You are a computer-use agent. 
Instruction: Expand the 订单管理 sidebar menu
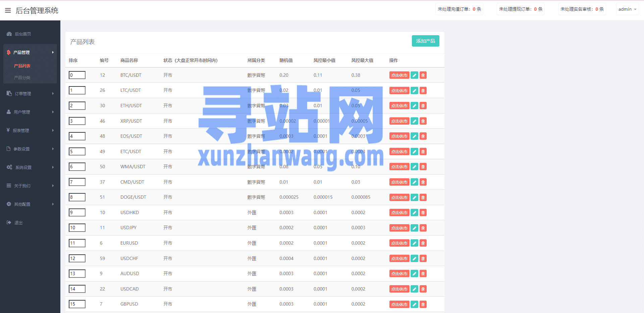[x=30, y=93]
